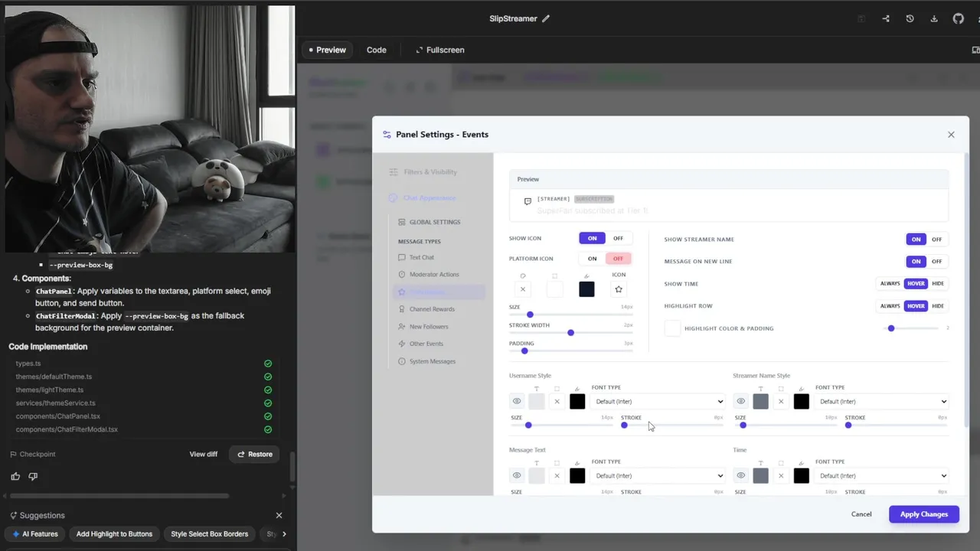
Task: Click the settings sliders icon beside Panel Settings
Action: point(387,135)
